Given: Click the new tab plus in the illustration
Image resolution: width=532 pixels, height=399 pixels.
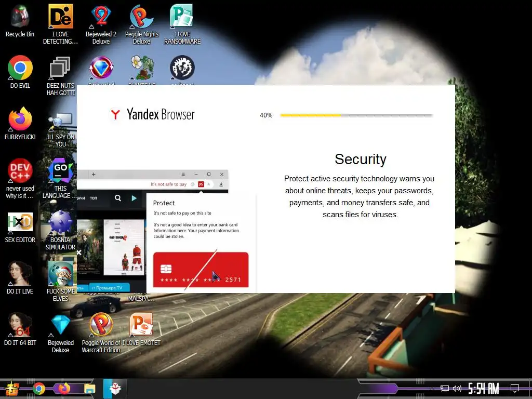Looking at the screenshot, I should (94, 175).
